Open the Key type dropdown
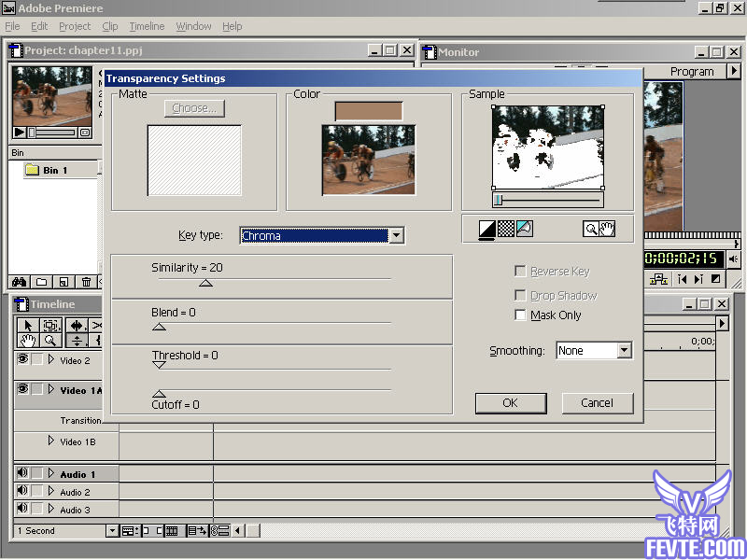Screen dimensions: 747x560 click(x=396, y=236)
